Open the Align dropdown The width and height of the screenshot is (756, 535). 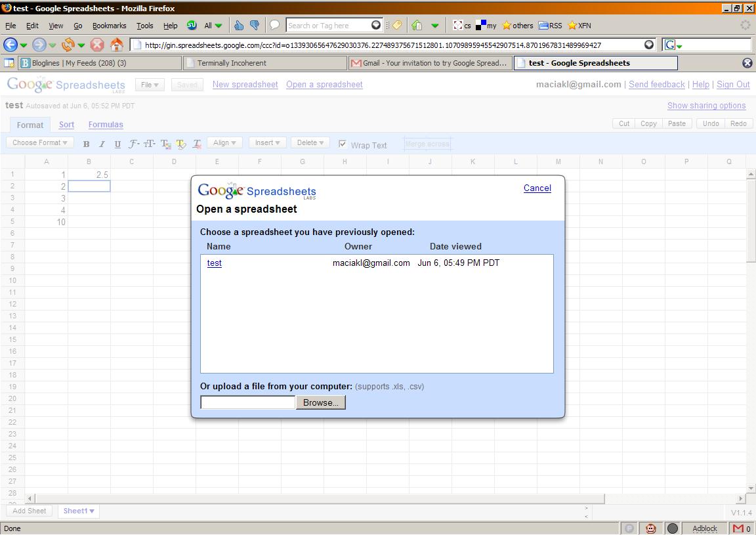(224, 143)
